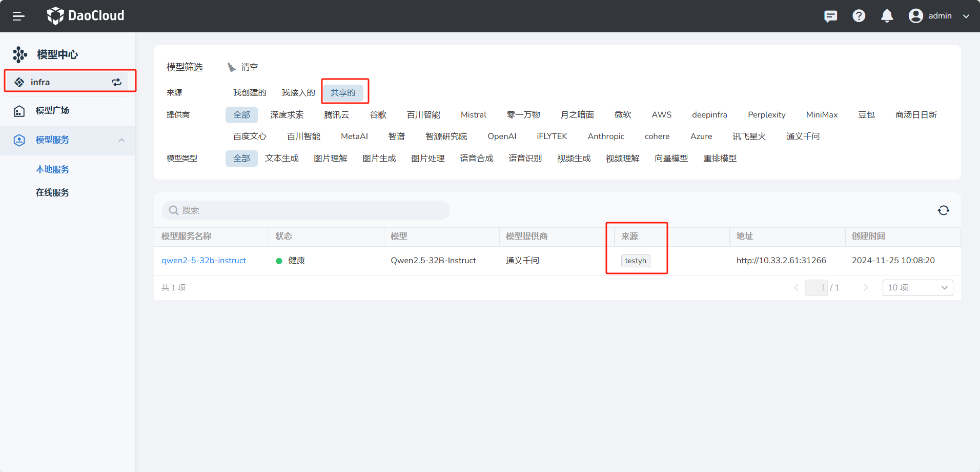
Task: Filter provider by 讯飞星火
Action: (749, 136)
